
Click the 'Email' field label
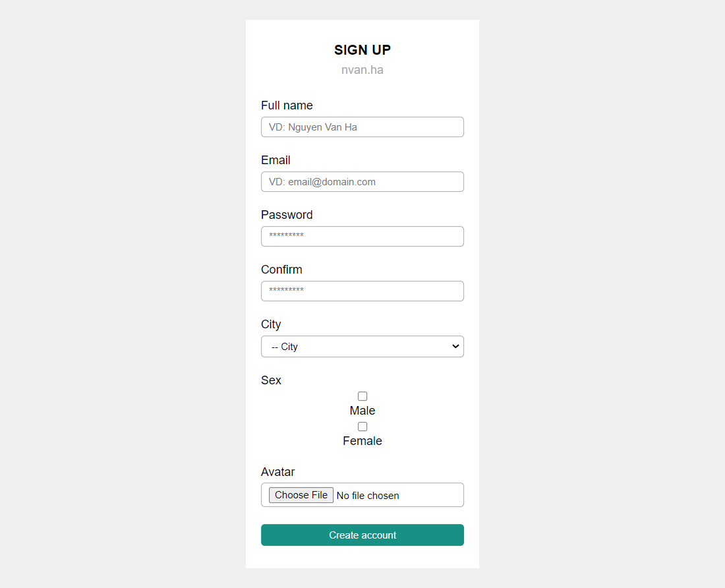275,160
